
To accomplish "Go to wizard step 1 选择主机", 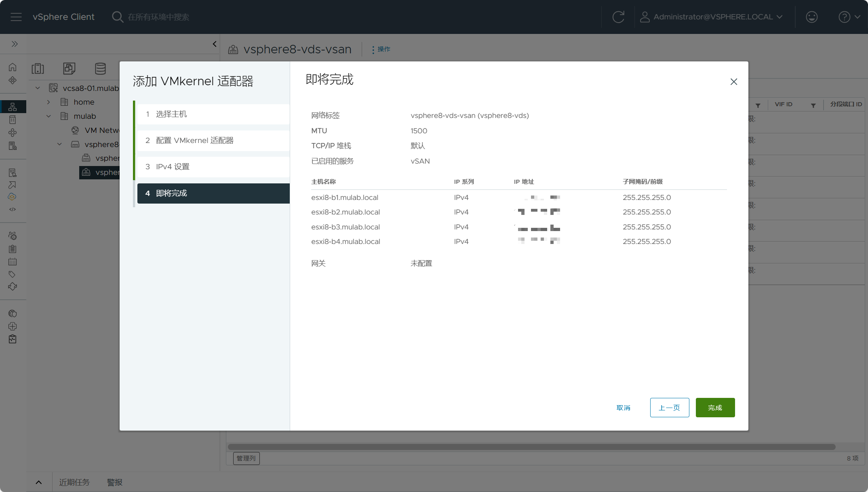I will pyautogui.click(x=213, y=114).
